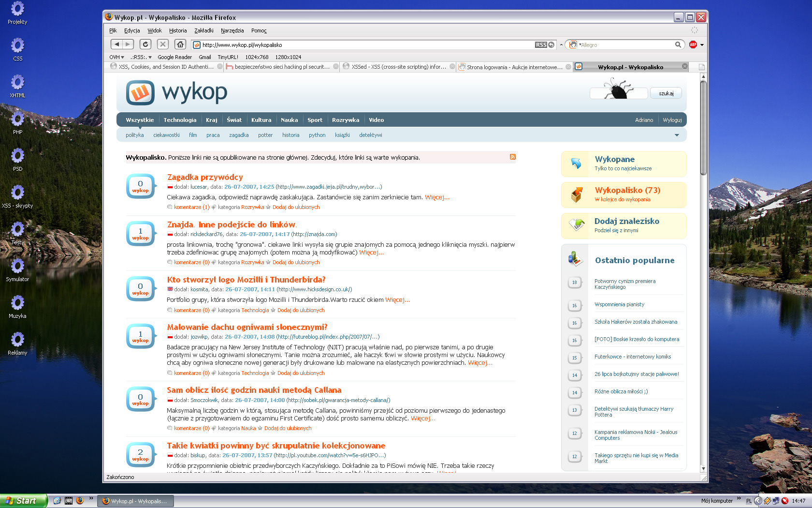Switch to the XSSed tab
Screen dimensions: 812x508
[398, 67]
